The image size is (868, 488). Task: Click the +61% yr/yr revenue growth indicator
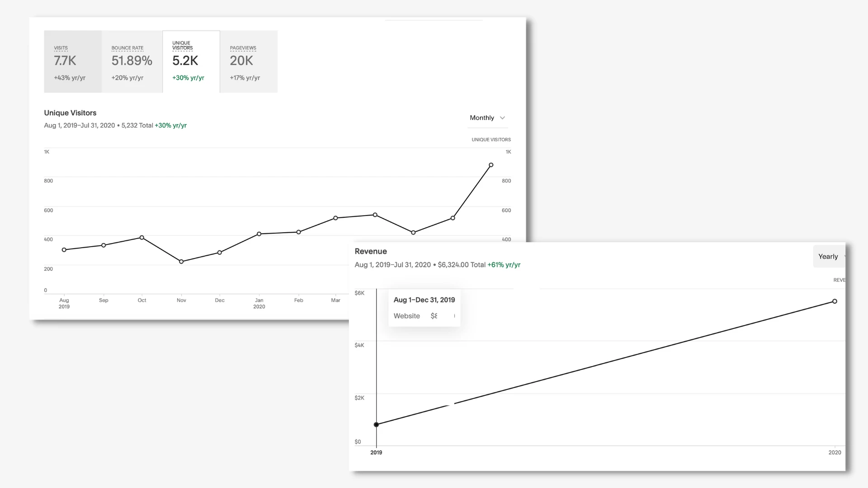[504, 265]
